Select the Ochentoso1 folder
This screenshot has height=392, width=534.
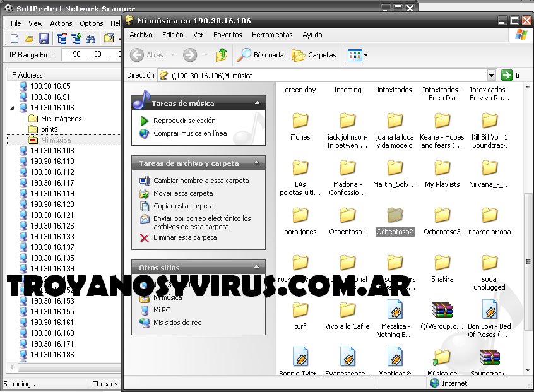click(347, 215)
